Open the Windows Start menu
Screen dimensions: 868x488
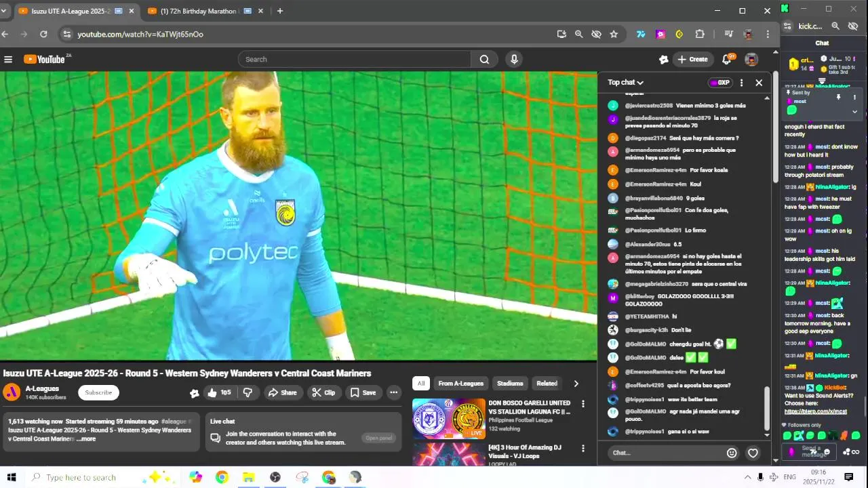point(11,477)
